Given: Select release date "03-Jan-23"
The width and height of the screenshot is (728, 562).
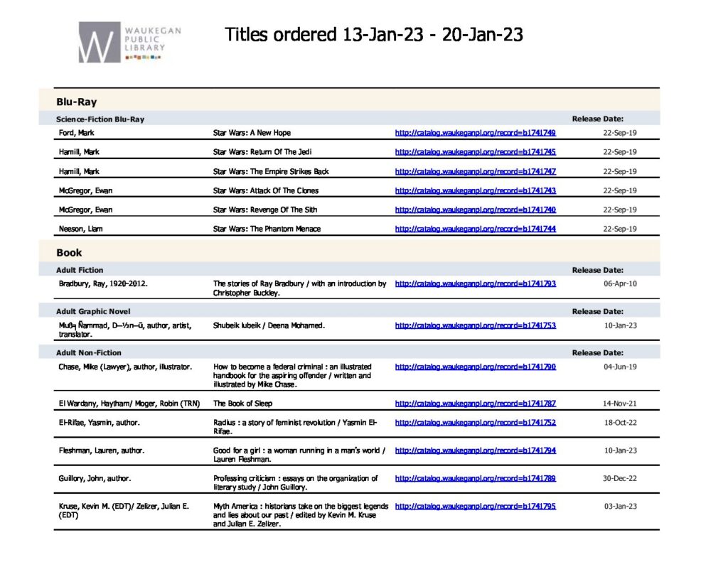Looking at the screenshot, I should [620, 506].
